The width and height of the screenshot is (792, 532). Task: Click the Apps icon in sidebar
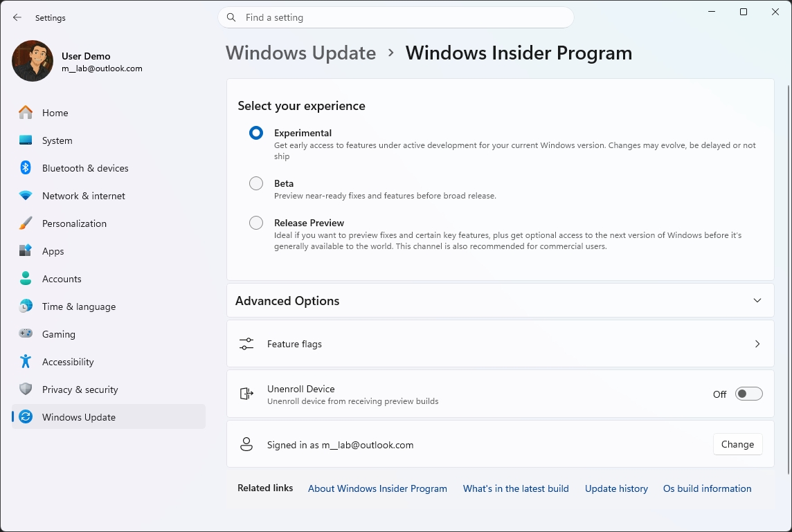pyautogui.click(x=25, y=251)
